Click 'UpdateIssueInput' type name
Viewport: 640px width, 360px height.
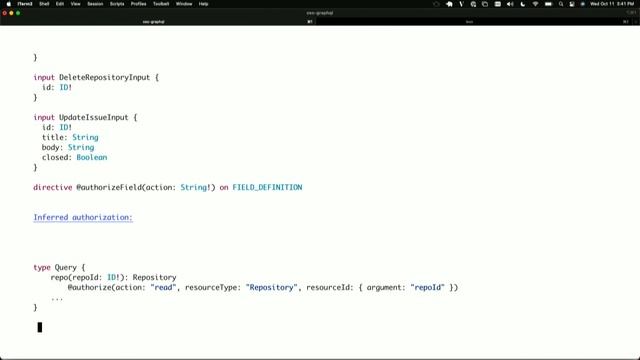pos(94,118)
